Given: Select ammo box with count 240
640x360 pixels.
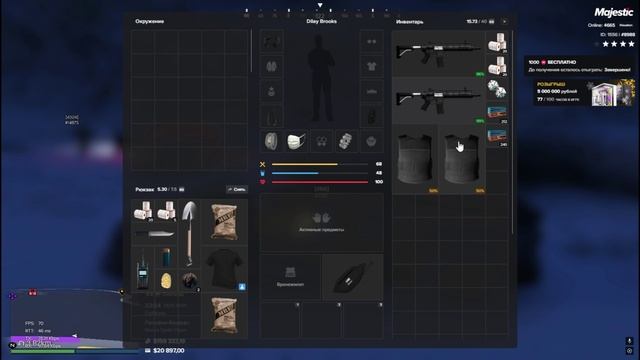Looking at the screenshot, I should [x=497, y=136].
